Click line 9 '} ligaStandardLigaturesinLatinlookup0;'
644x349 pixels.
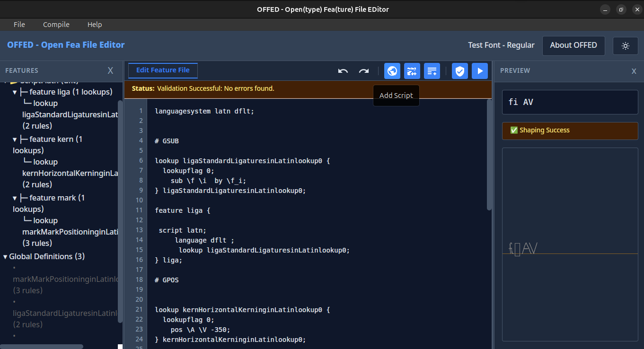pos(230,191)
